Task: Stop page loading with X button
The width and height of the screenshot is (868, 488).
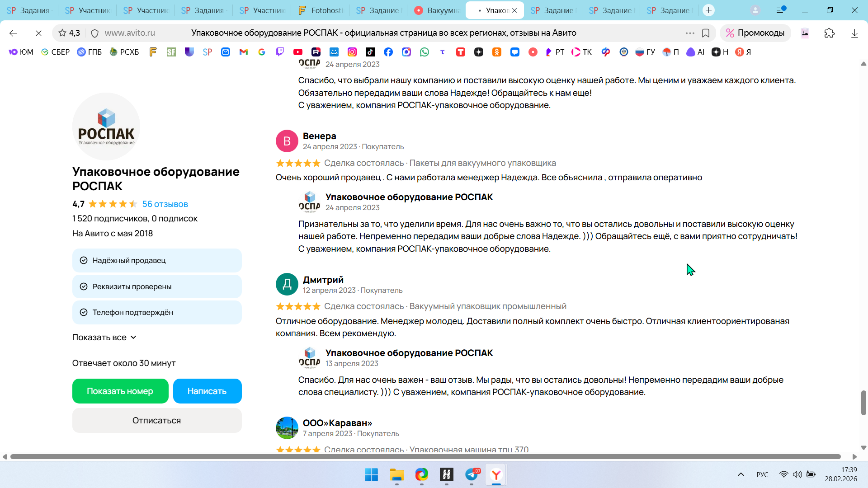Action: (x=38, y=33)
